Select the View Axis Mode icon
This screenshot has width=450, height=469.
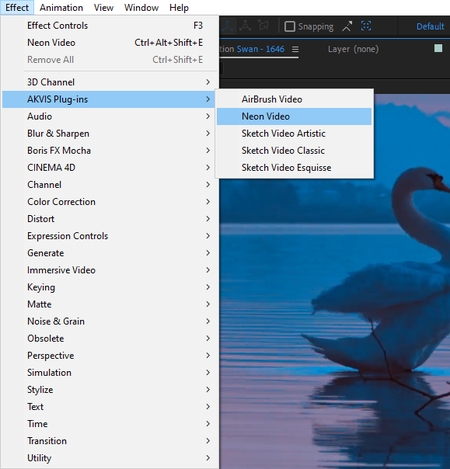click(263, 26)
